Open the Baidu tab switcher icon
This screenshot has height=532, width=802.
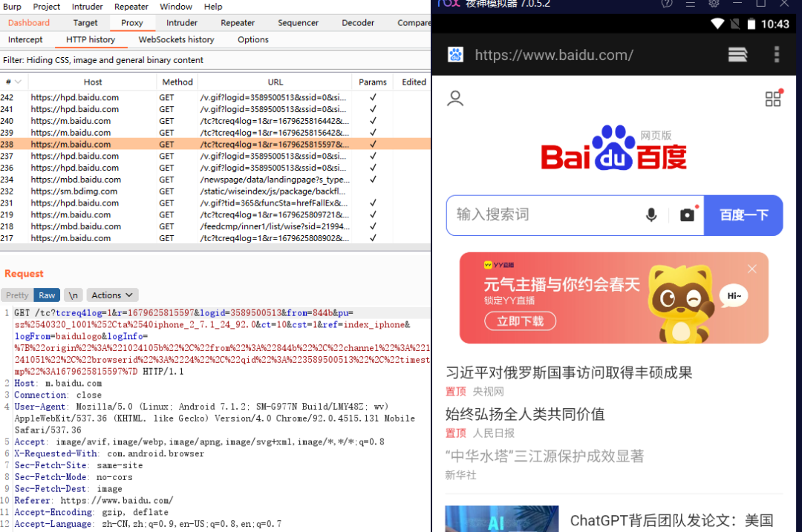737,54
